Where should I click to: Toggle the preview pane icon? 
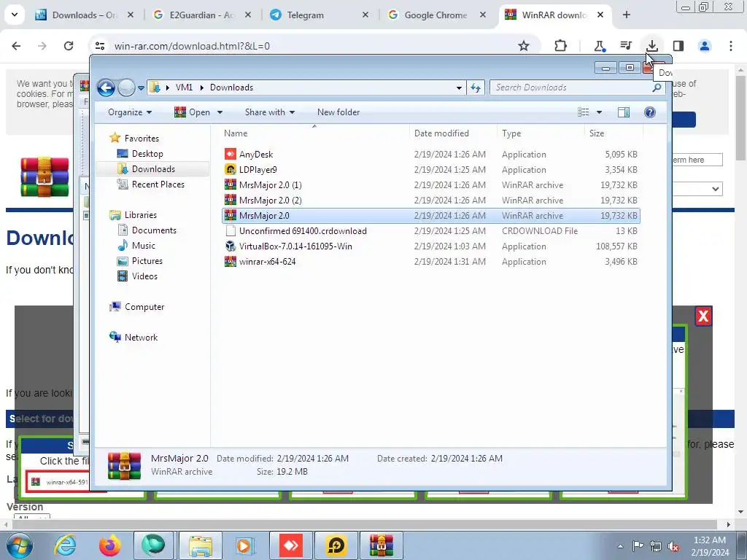(x=624, y=112)
